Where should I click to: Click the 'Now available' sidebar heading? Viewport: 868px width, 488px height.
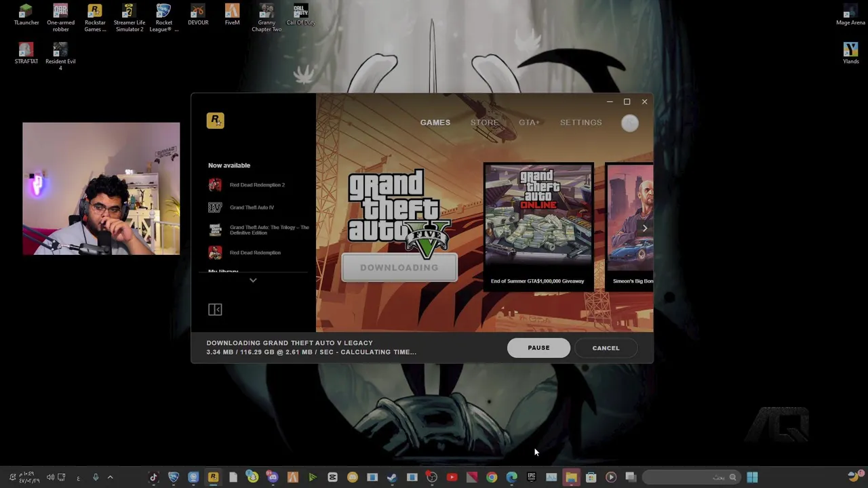[229, 165]
